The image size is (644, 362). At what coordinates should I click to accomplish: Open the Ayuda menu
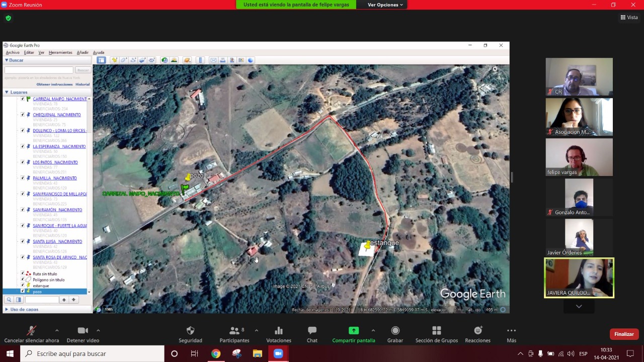coord(99,52)
